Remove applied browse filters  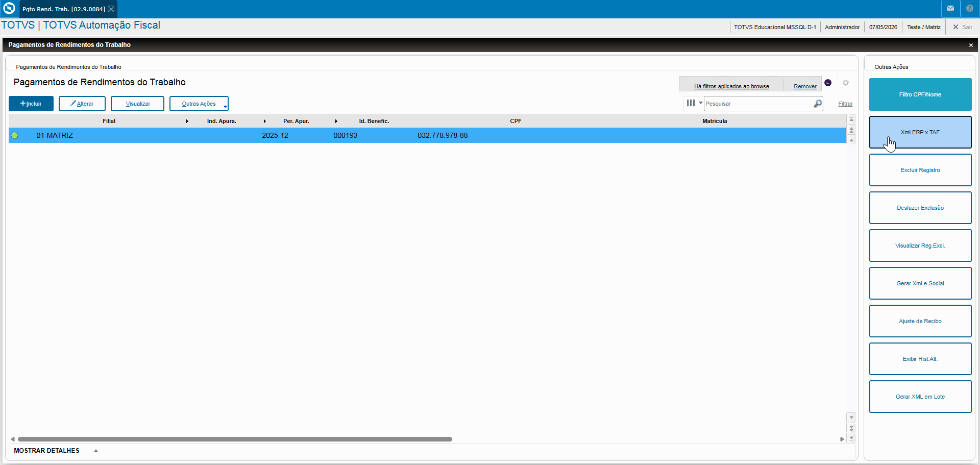(x=805, y=86)
